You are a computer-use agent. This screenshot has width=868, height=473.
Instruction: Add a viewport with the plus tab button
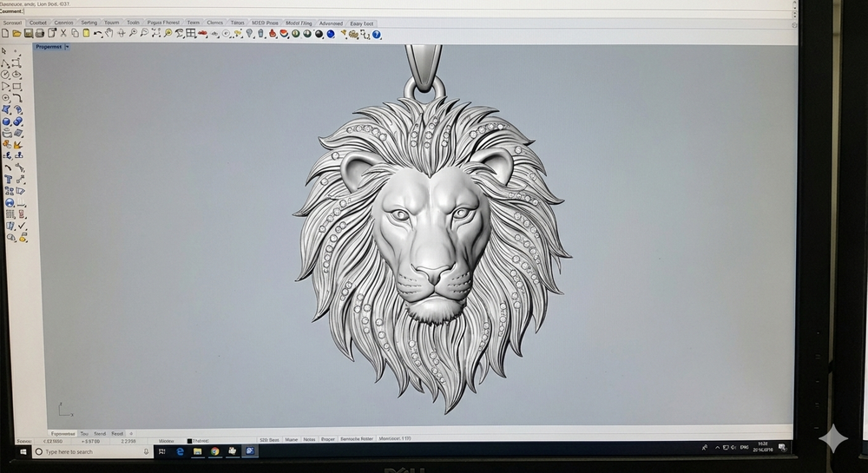pos(131,433)
